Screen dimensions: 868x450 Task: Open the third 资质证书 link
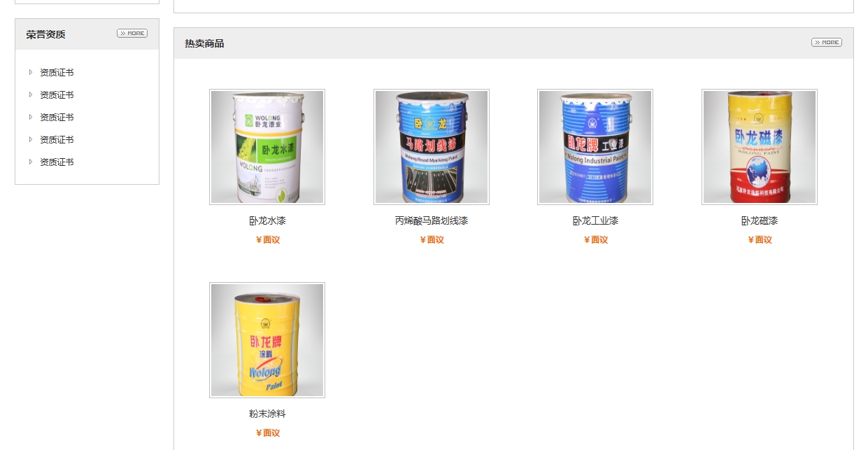click(57, 118)
